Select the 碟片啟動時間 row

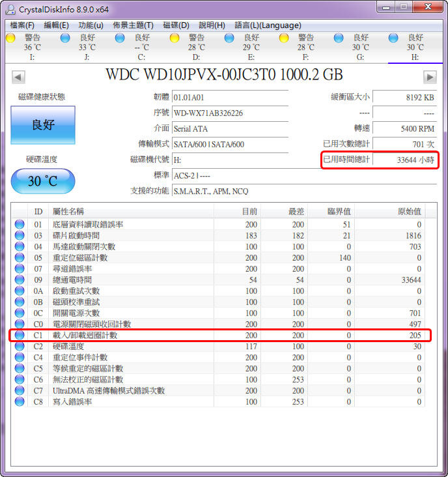coord(218,235)
